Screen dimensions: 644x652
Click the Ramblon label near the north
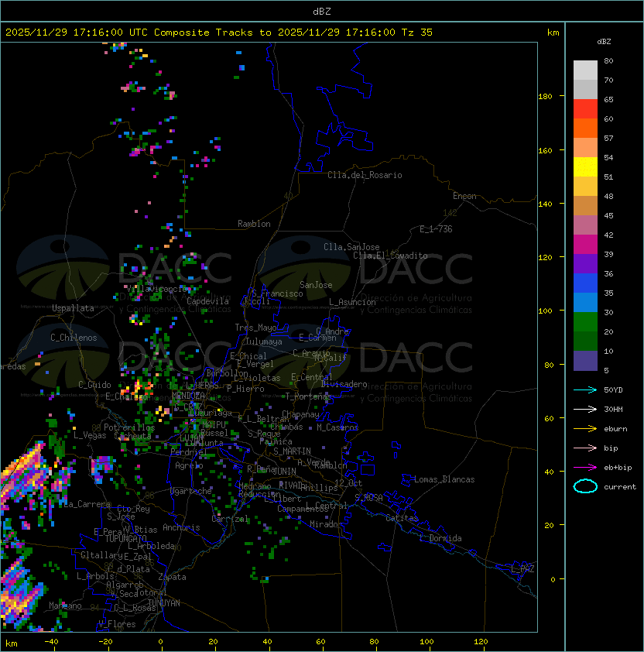254,224
